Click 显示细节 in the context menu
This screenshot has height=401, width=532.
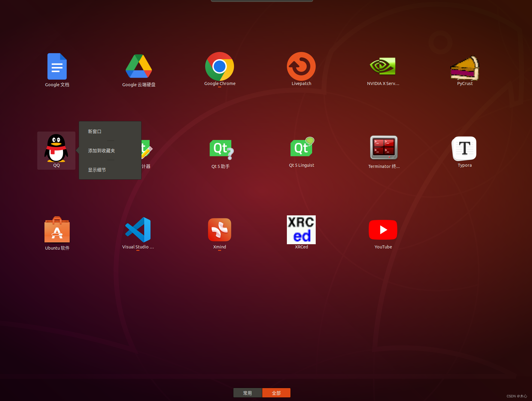[x=110, y=170]
